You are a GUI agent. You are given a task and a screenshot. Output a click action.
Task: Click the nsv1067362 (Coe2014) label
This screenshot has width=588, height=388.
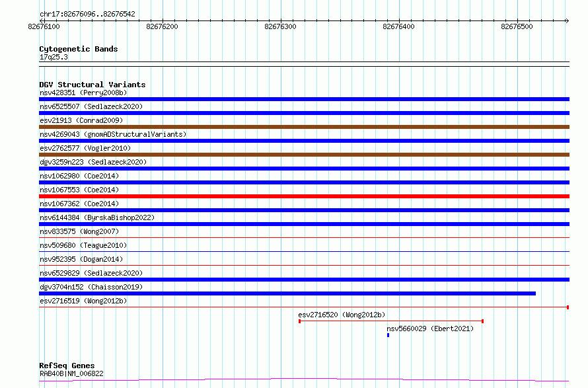79,204
